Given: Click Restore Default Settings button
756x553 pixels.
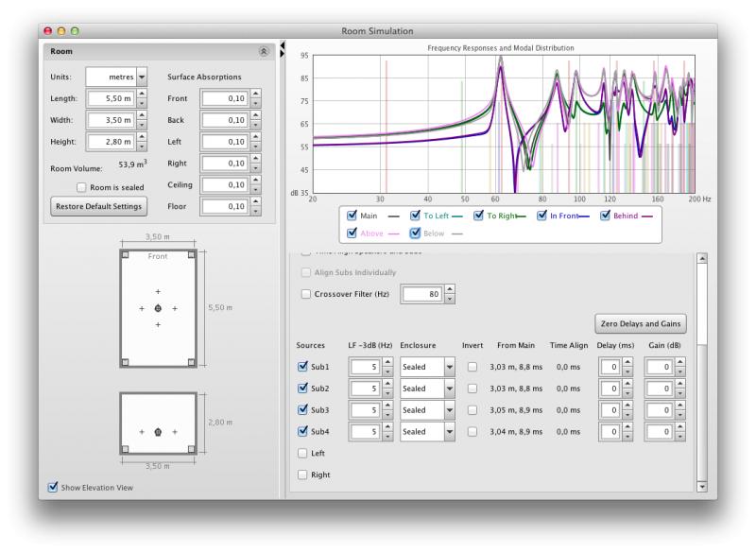Looking at the screenshot, I should [x=97, y=206].
